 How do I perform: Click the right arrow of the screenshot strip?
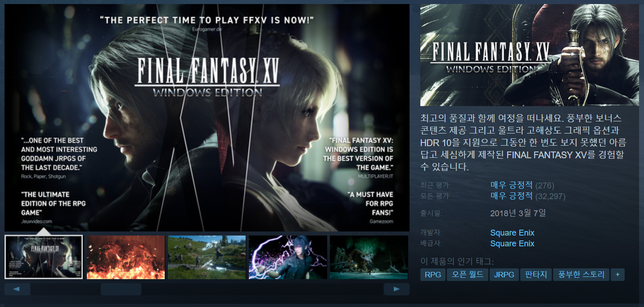pos(396,289)
